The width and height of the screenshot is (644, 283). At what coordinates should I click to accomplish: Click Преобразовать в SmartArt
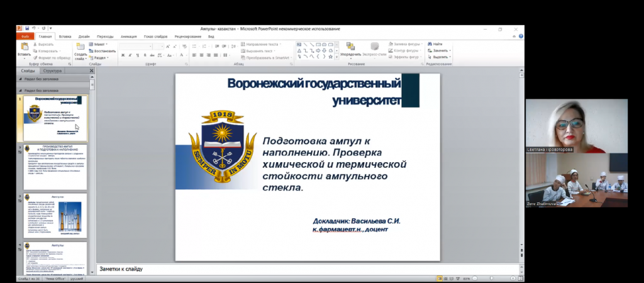(x=265, y=57)
